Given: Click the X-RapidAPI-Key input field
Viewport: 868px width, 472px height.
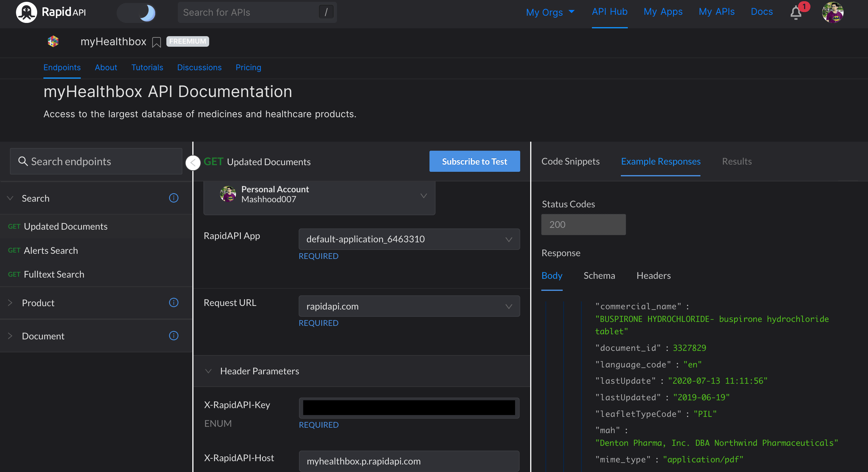Looking at the screenshot, I should click(x=409, y=408).
